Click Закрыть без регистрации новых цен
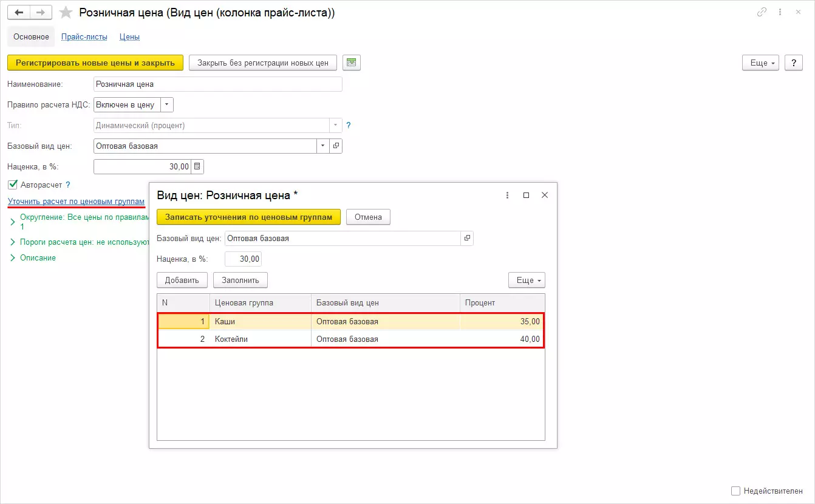The height and width of the screenshot is (504, 815). point(263,63)
